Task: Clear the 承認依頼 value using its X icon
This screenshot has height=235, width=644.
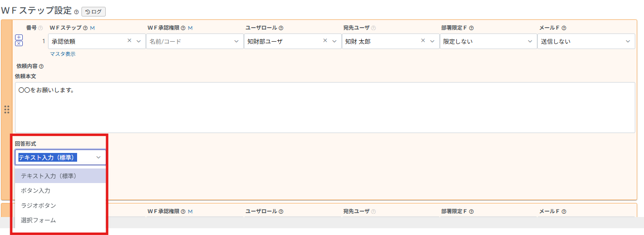Action: 129,41
